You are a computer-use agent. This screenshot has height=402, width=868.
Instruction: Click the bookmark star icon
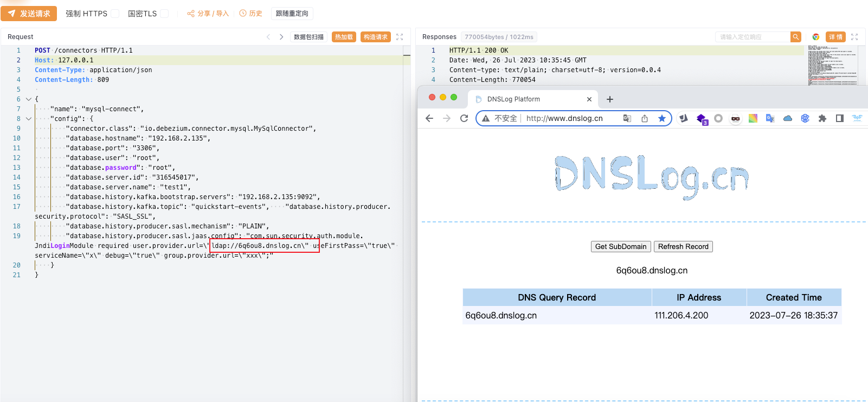pyautogui.click(x=662, y=118)
